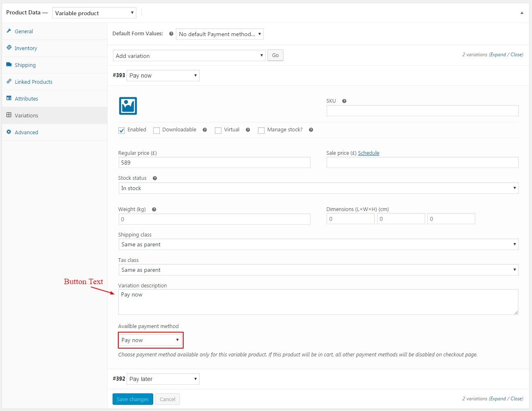Click help icon next to Weight (kg)
Image resolution: width=532 pixels, height=411 pixels.
coord(154,209)
